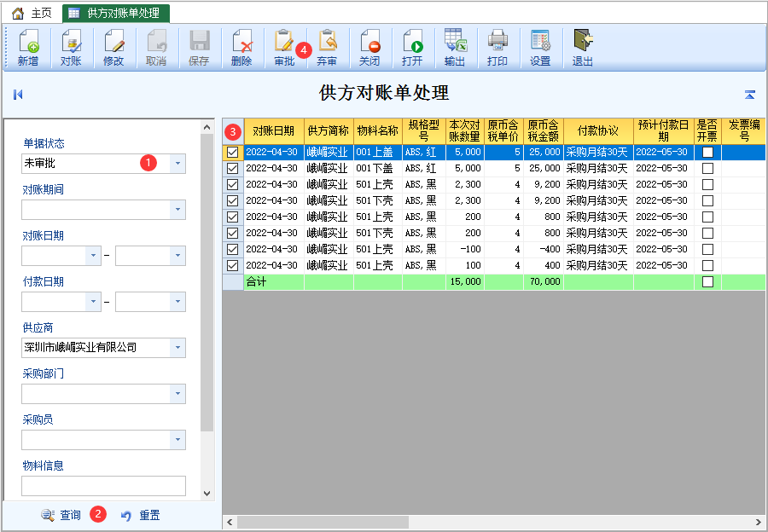Uncheck row checkbox for 001上盖
The height and width of the screenshot is (532, 768).
click(233, 153)
